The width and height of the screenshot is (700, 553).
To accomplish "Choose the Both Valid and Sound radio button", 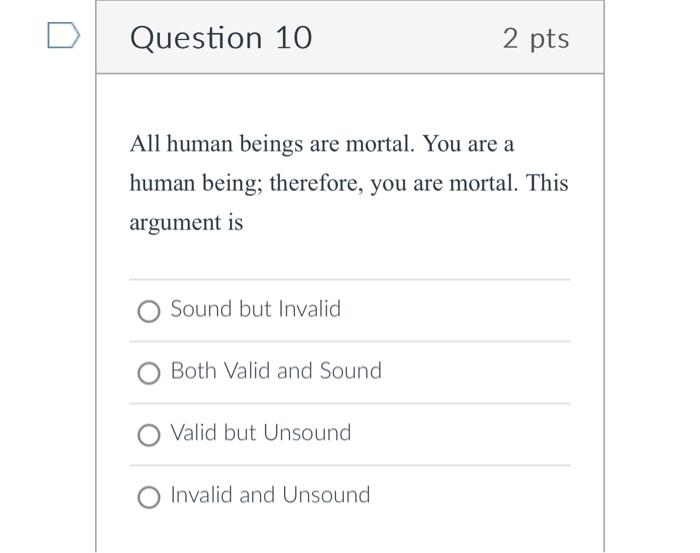I will pyautogui.click(x=149, y=373).
